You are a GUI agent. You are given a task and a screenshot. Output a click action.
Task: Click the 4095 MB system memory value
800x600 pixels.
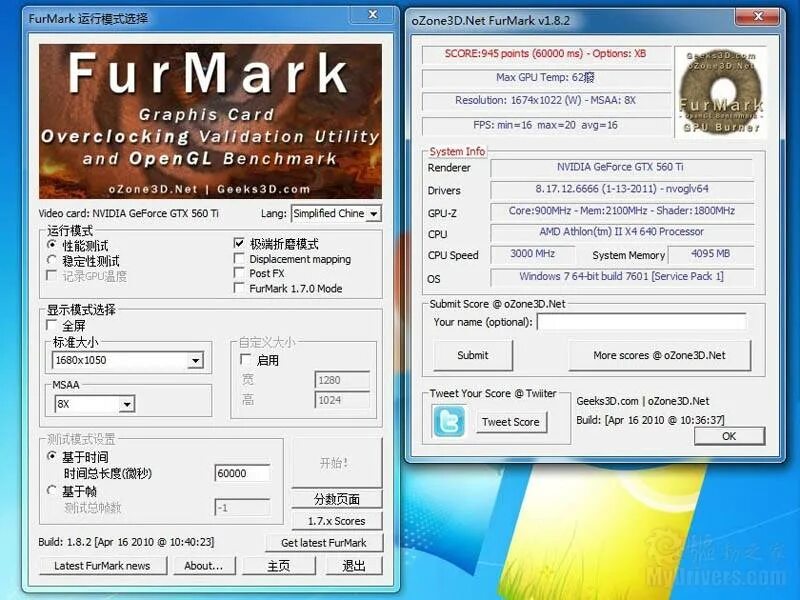[710, 254]
